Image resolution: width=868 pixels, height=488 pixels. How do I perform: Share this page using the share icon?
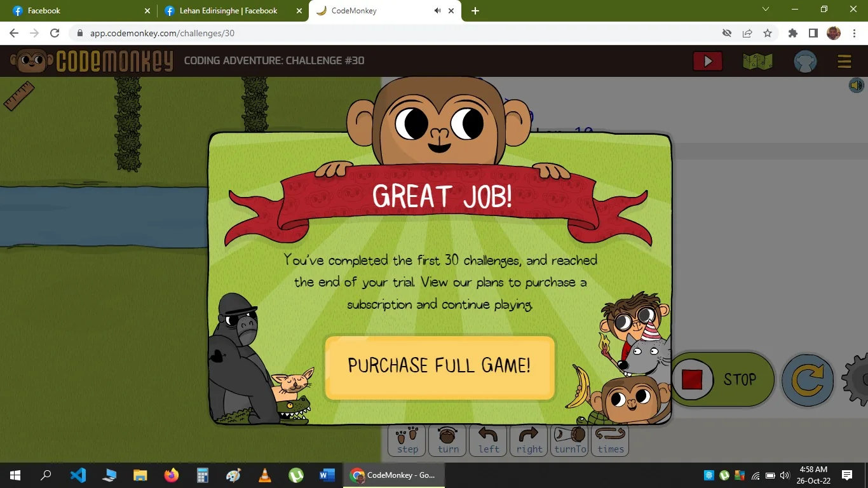coord(747,33)
